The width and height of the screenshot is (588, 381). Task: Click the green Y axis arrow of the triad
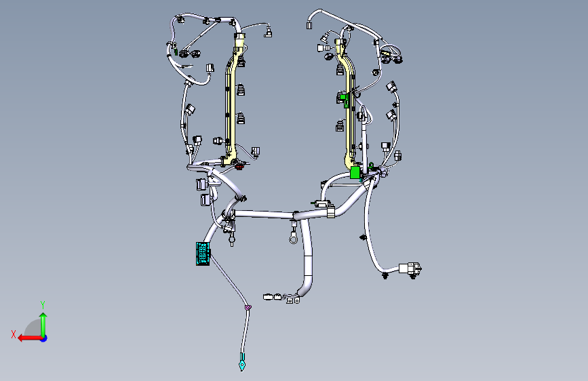(43, 325)
